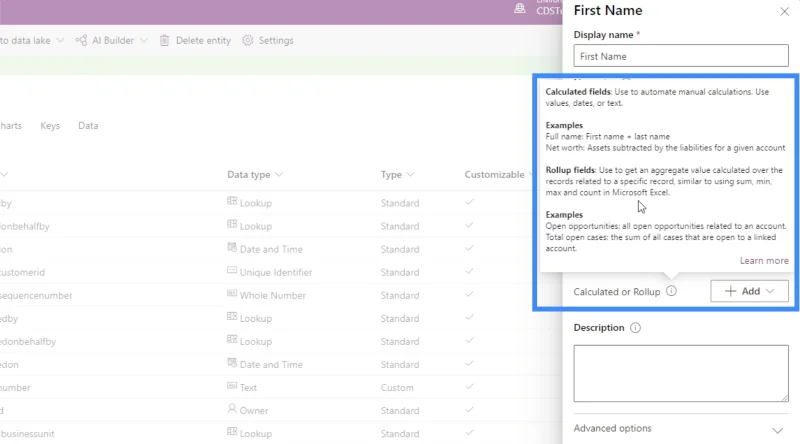The height and width of the screenshot is (444, 800).
Task: Close the First Name panel
Action: pyautogui.click(x=784, y=11)
